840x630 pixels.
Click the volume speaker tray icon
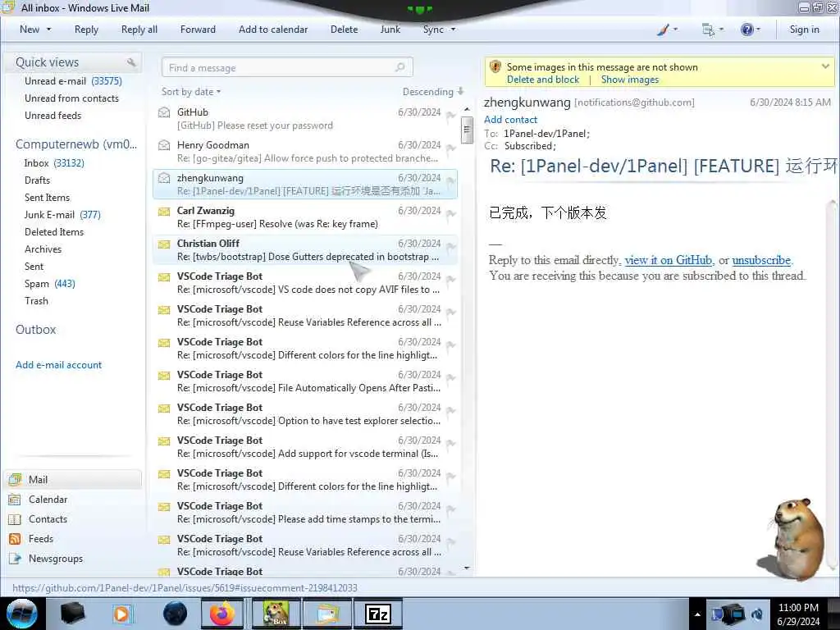[756, 614]
